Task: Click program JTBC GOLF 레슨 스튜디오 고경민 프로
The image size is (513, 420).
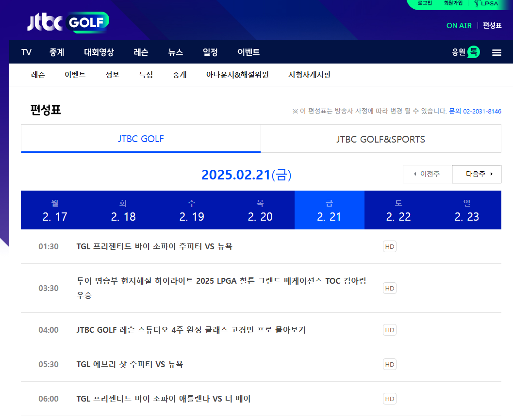Action: click(191, 330)
